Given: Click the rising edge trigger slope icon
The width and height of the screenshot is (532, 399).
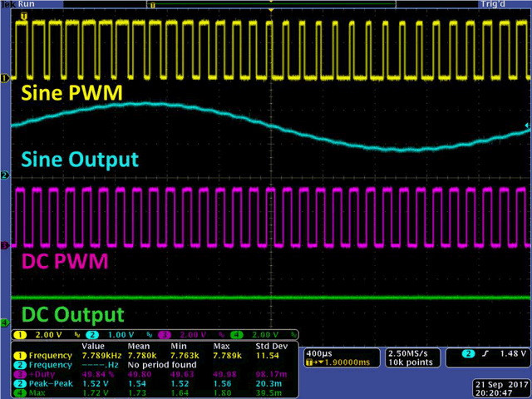Looking at the screenshot, I should click(485, 354).
